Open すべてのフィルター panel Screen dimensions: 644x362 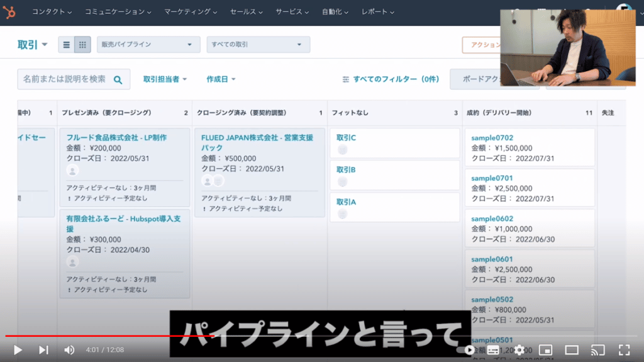coord(391,79)
